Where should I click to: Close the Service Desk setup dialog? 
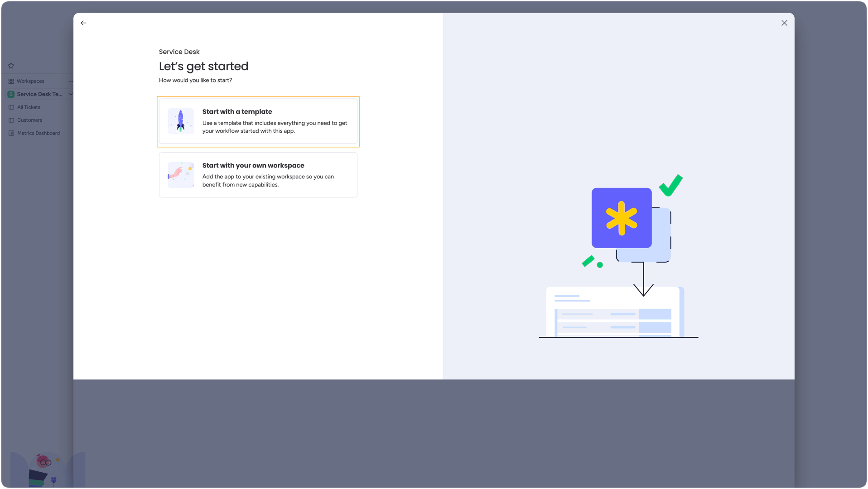[784, 23]
